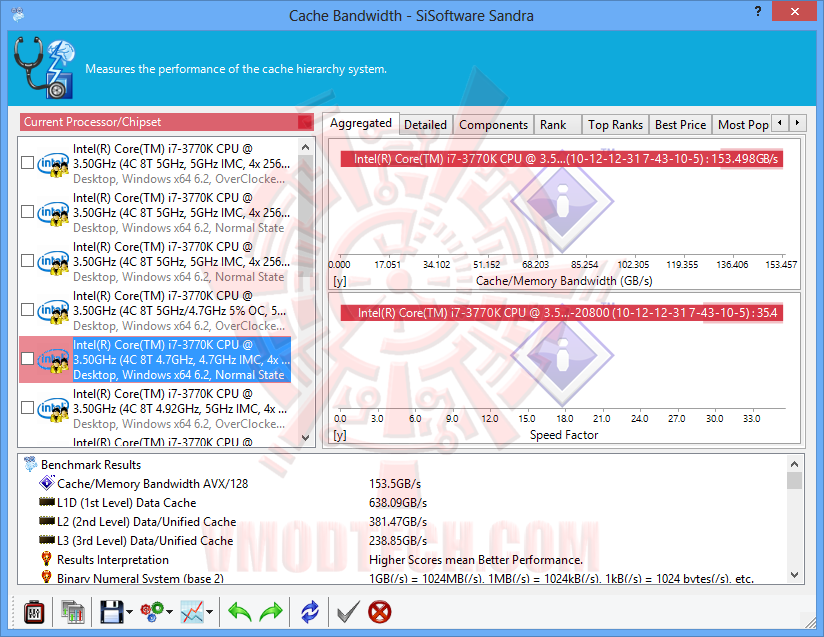Open the options slider panel icon
Image resolution: width=824 pixels, height=637 pixels.
pos(34,612)
